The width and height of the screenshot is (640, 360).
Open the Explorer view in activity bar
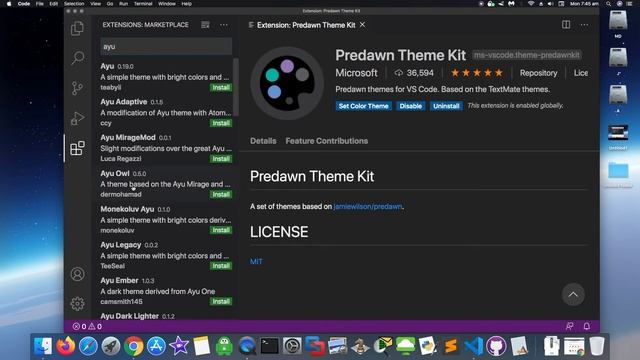pos(77,28)
